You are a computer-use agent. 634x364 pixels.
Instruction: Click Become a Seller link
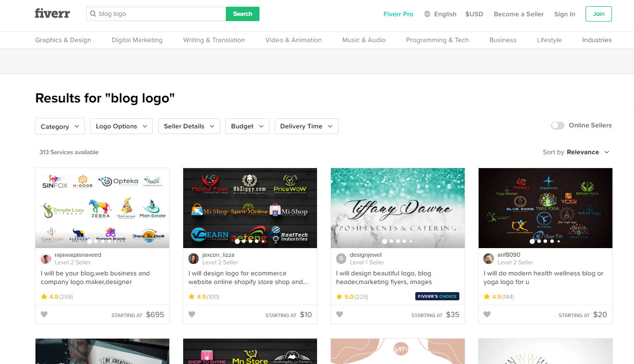519,14
